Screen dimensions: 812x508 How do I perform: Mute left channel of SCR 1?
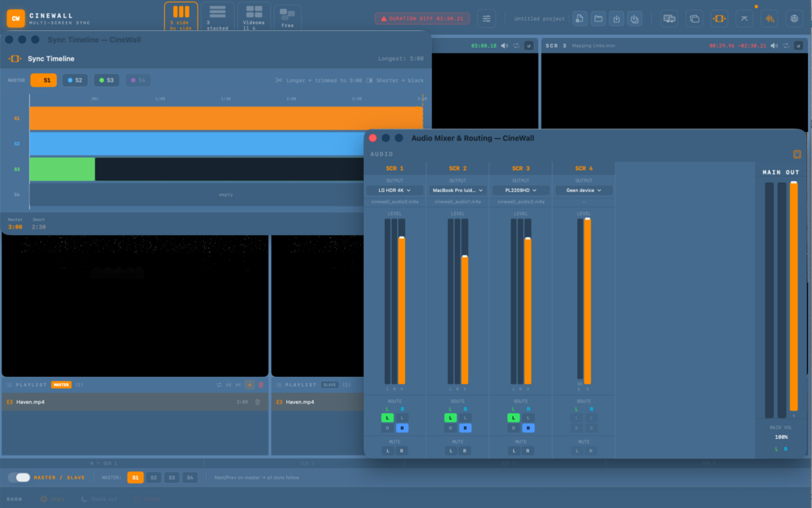click(x=388, y=451)
